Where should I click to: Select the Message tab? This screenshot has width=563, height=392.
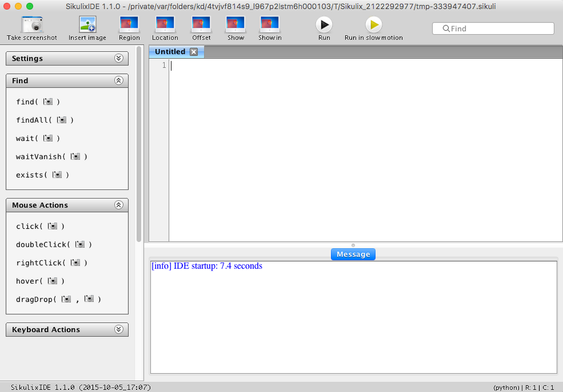click(353, 254)
